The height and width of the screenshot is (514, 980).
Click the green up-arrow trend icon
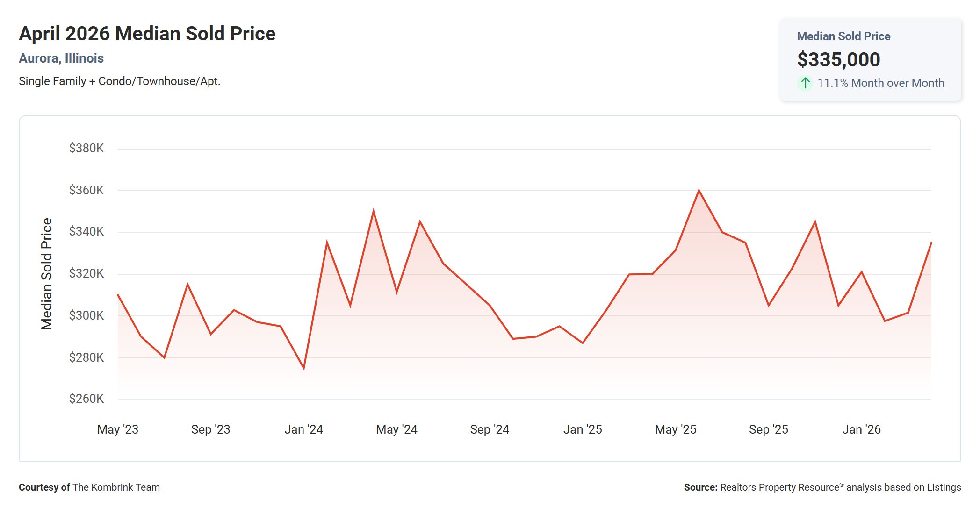click(x=805, y=83)
